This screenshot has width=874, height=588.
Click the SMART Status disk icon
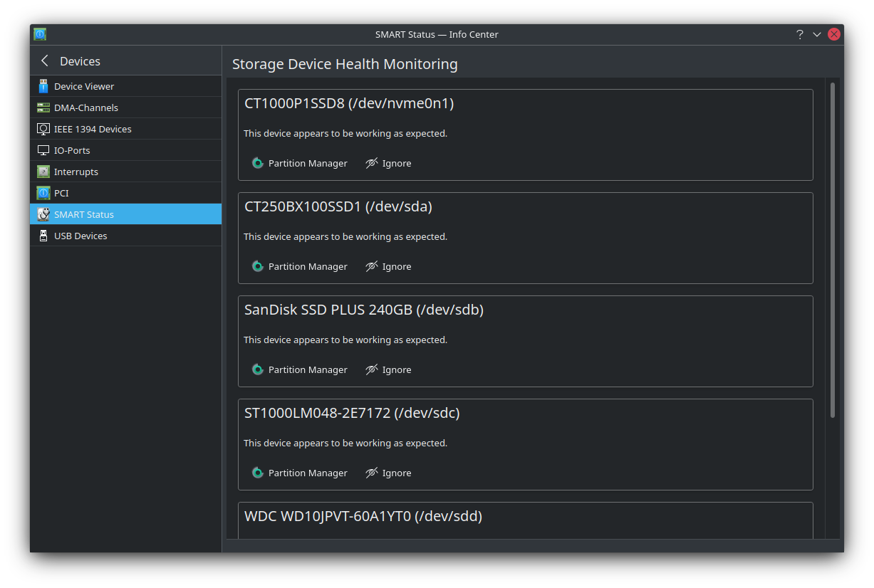tap(43, 214)
